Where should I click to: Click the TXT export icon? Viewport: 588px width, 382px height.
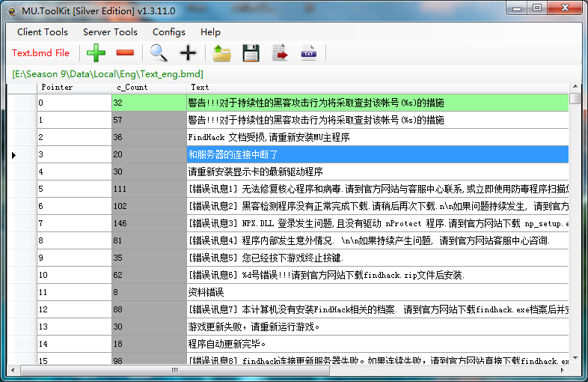309,53
